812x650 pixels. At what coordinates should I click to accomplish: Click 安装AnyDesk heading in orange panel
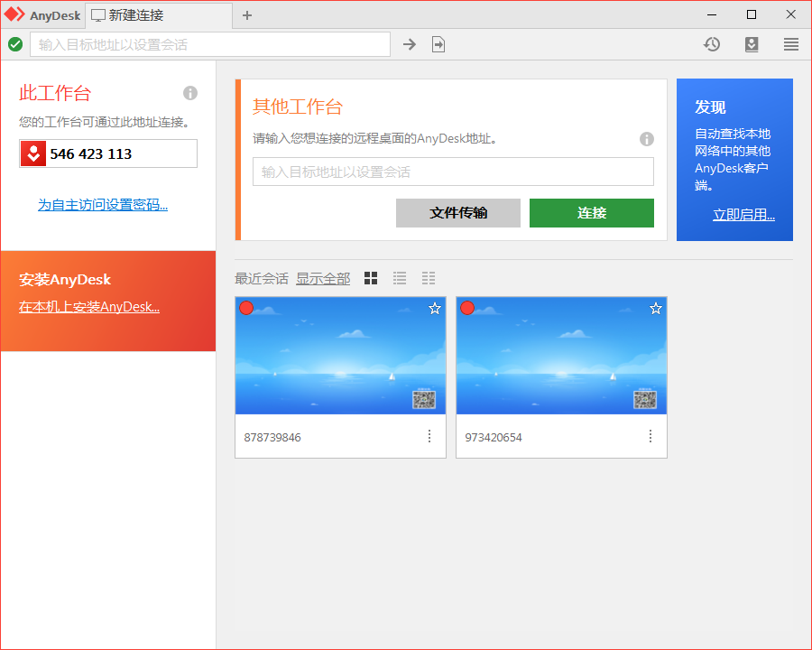65,279
